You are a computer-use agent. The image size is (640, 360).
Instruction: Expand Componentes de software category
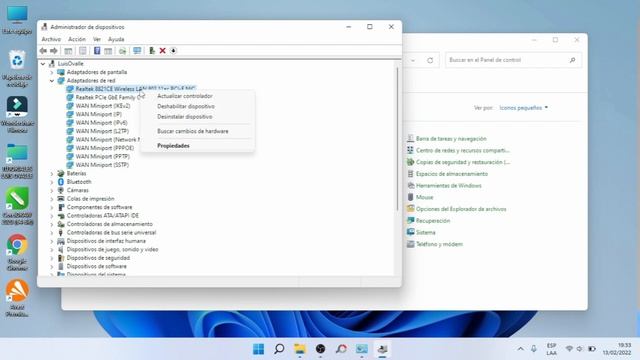click(52, 207)
